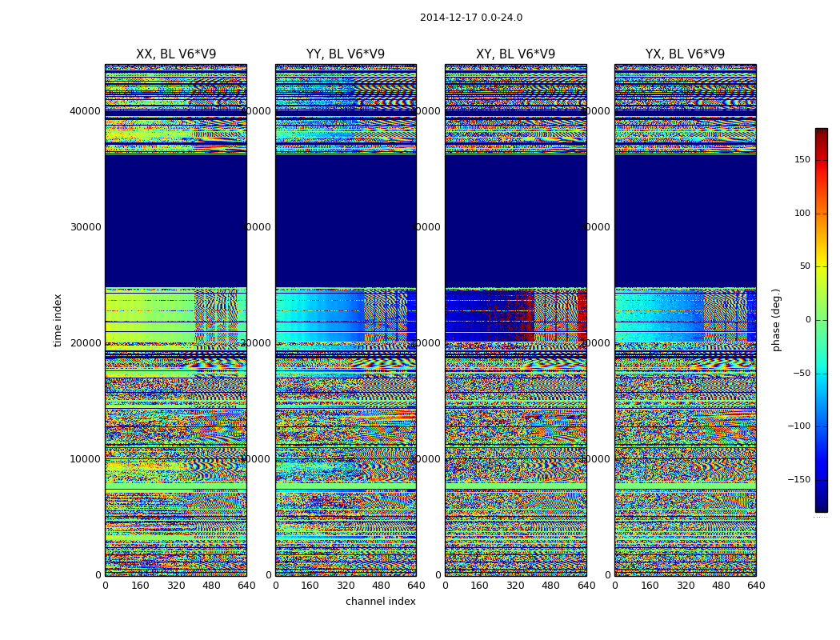
Task: Click the -100 tick label on the colorbar
Action: [x=798, y=426]
